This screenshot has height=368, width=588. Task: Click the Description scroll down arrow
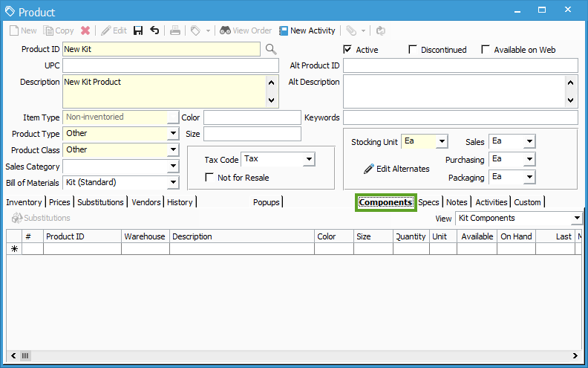tap(272, 100)
